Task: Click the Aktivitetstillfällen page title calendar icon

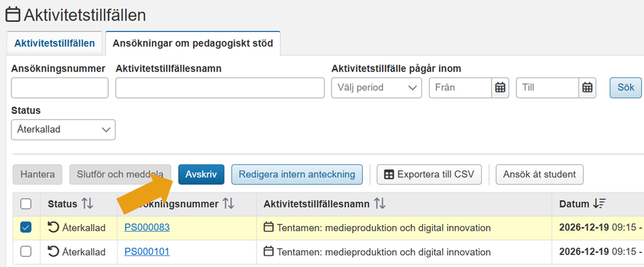Action: (x=13, y=15)
